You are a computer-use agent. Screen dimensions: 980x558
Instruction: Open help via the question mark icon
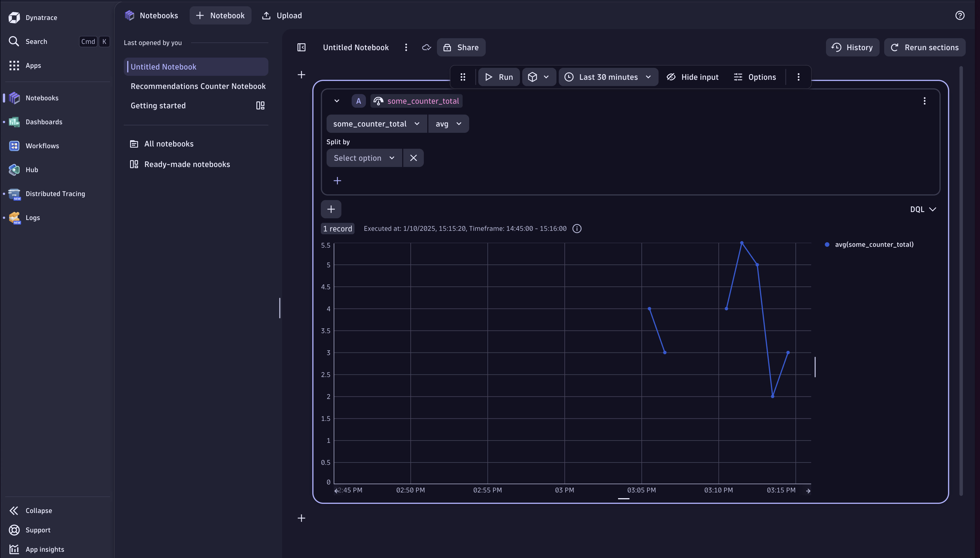click(x=960, y=15)
